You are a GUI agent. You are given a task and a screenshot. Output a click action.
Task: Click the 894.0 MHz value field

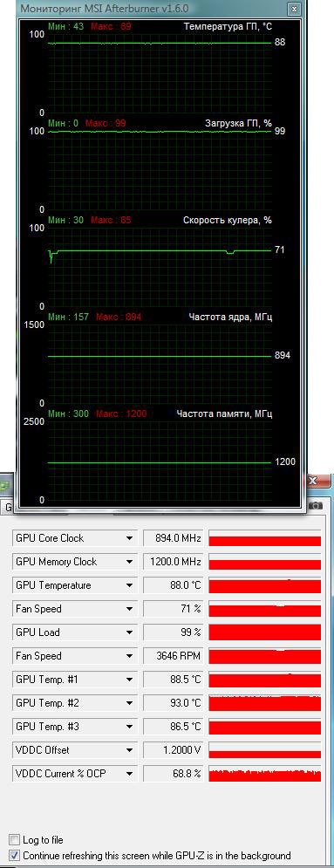coord(174,538)
